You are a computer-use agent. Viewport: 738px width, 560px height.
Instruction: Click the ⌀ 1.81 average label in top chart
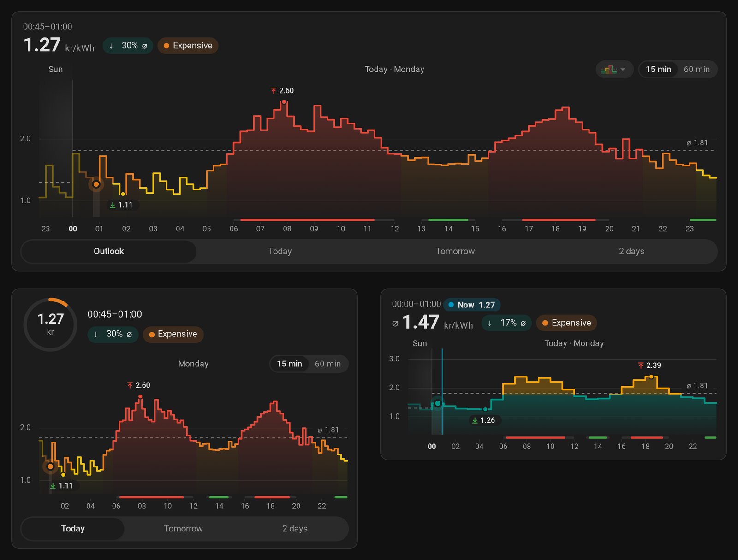697,143
